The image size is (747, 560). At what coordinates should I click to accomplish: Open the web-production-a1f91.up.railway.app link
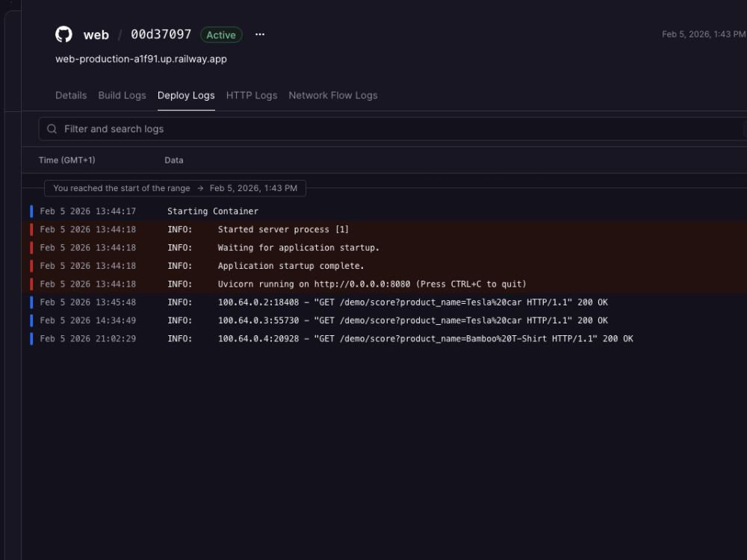pyautogui.click(x=141, y=59)
